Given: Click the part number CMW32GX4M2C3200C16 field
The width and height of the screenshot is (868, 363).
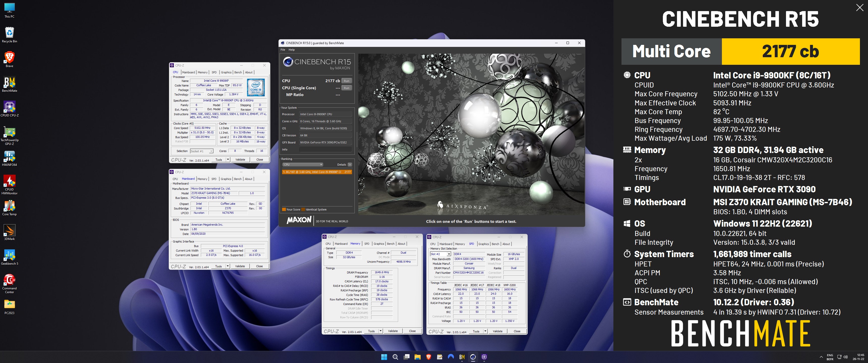Looking at the screenshot, I should pos(468,273).
